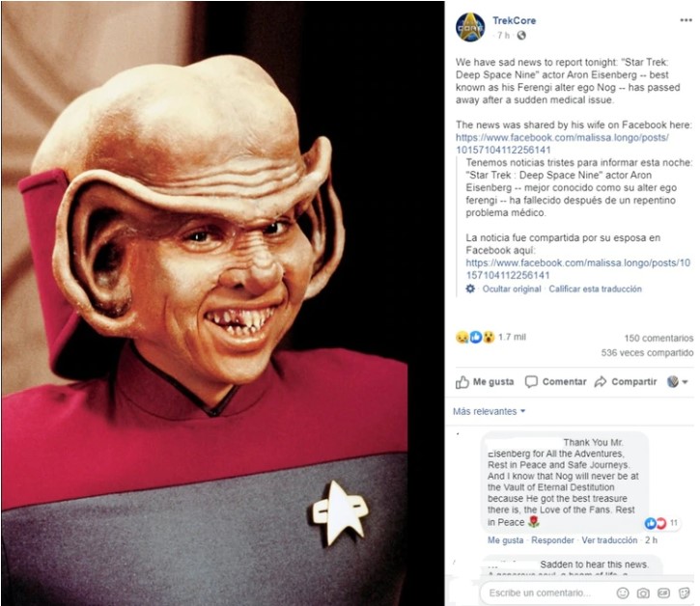
Task: Like the post with Me gusta
Action: pos(485,382)
